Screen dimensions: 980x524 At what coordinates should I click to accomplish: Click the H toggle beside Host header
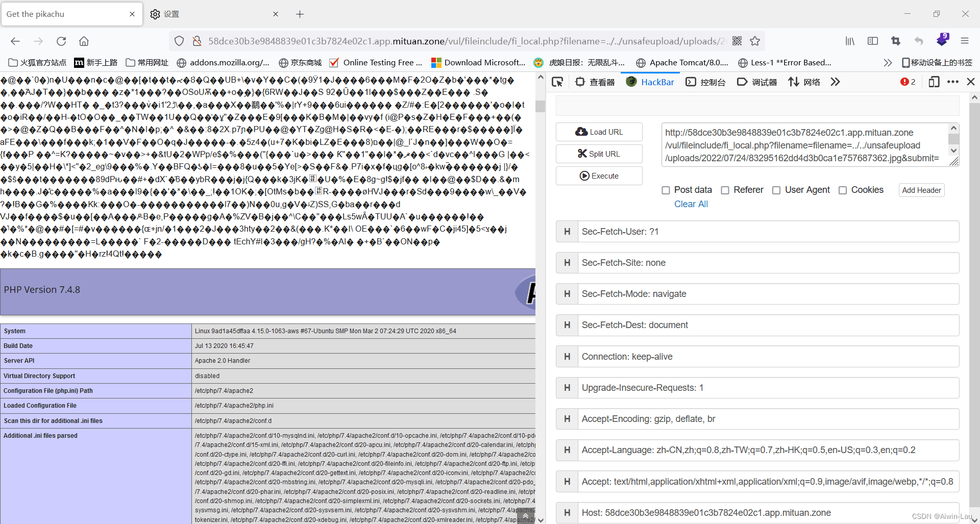click(x=567, y=513)
